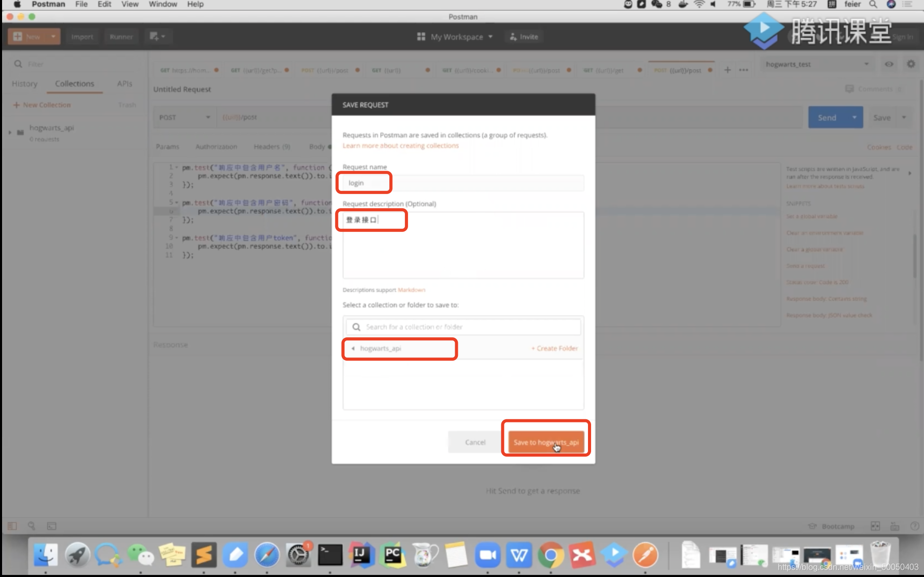Switch to the APIs tab
Viewport: 924px width, 577px height.
tap(124, 84)
